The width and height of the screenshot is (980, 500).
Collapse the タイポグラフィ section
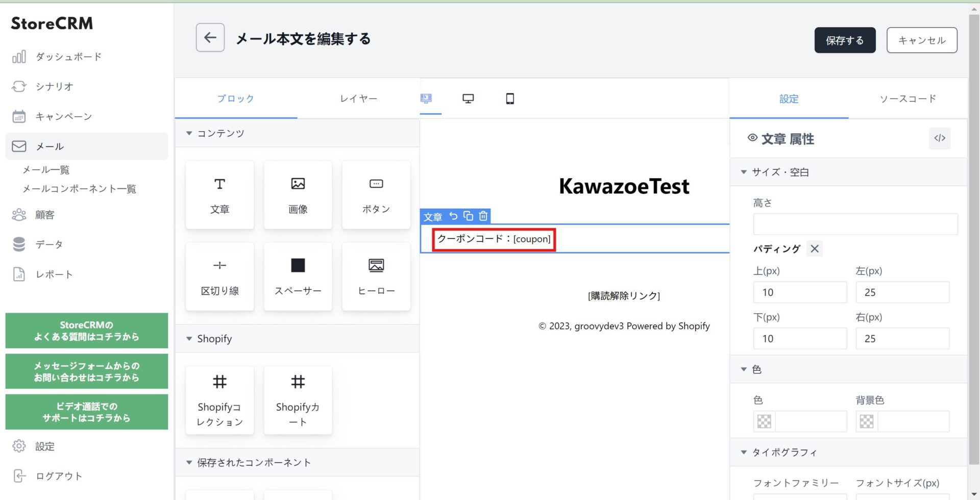pos(744,453)
